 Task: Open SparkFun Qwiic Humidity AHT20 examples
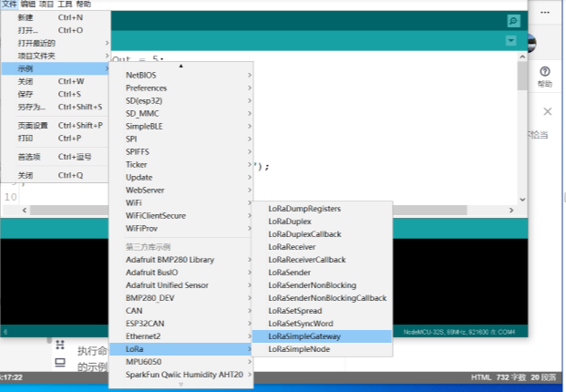(x=181, y=375)
